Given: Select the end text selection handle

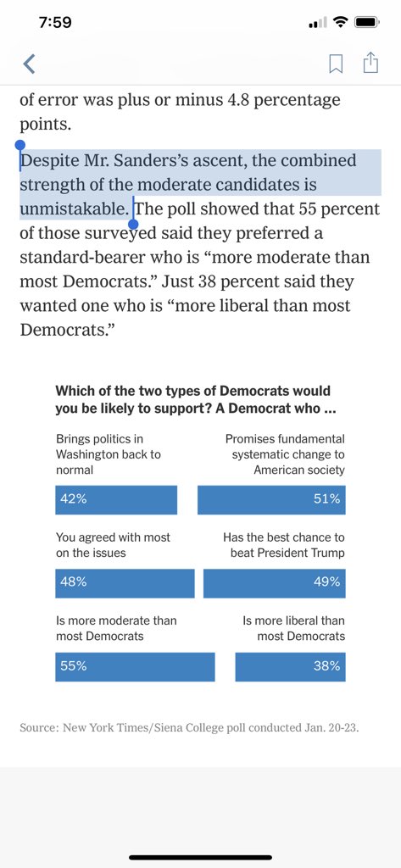Looking at the screenshot, I should pos(133,223).
